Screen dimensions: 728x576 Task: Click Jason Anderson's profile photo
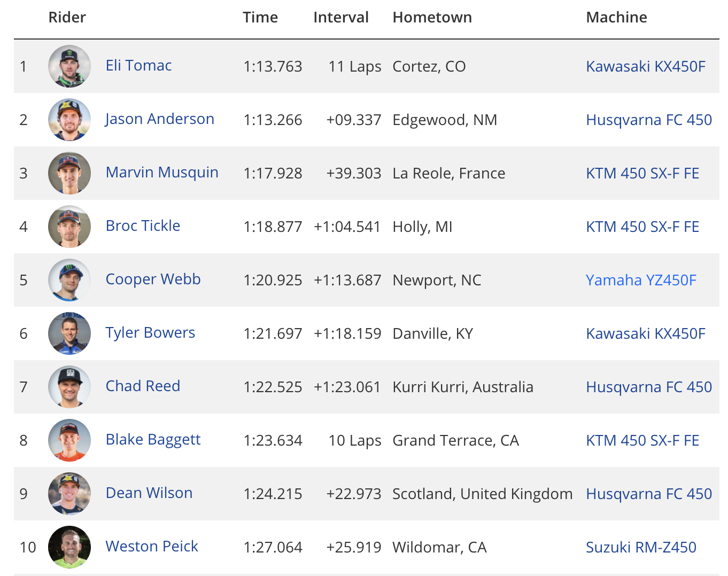[x=69, y=120]
